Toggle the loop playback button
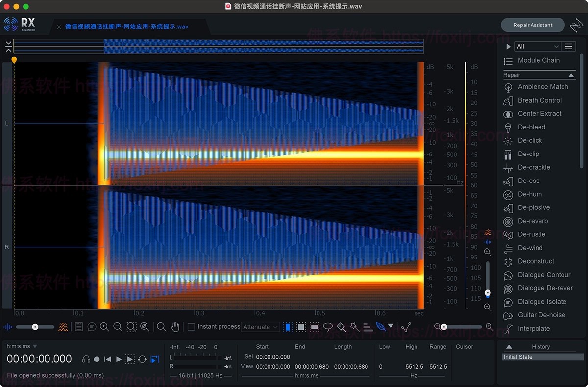The width and height of the screenshot is (588, 387). point(142,359)
